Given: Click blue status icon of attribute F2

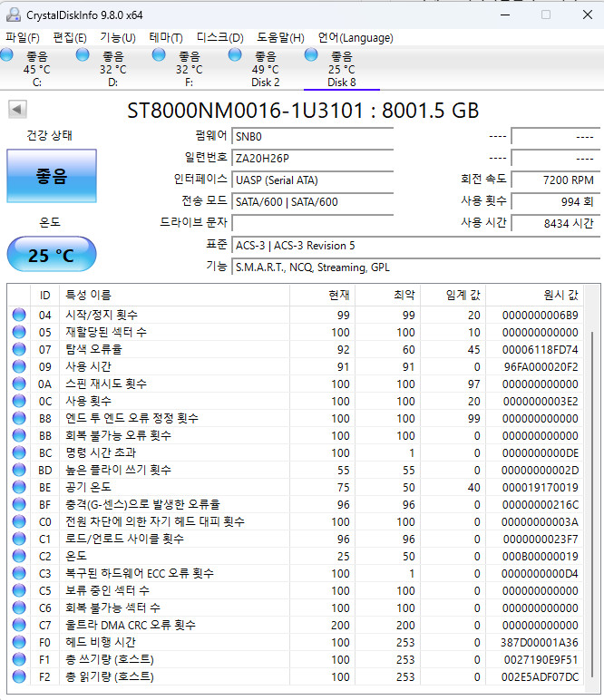Looking at the screenshot, I should (19, 676).
